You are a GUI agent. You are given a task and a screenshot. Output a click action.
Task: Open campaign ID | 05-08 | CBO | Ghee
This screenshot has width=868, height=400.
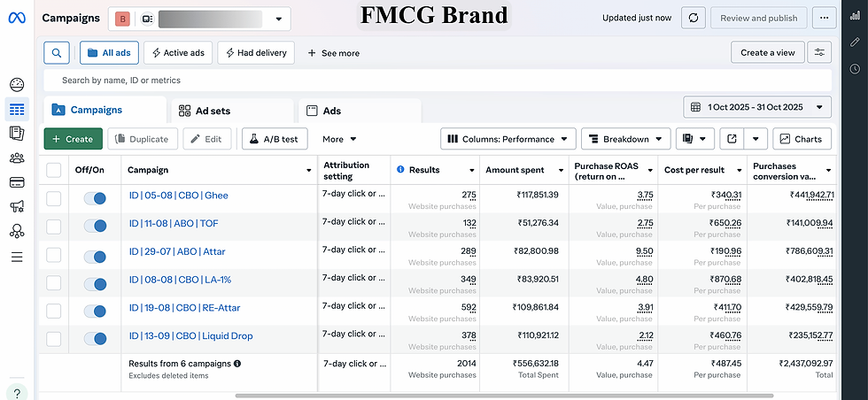[x=178, y=196]
